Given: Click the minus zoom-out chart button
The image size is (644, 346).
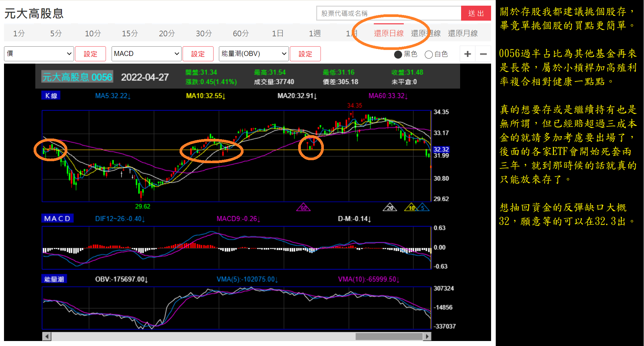Looking at the screenshot, I should pyautogui.click(x=483, y=54).
